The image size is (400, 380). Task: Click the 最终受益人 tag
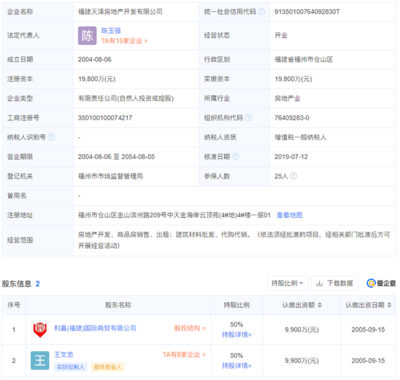pos(107,367)
